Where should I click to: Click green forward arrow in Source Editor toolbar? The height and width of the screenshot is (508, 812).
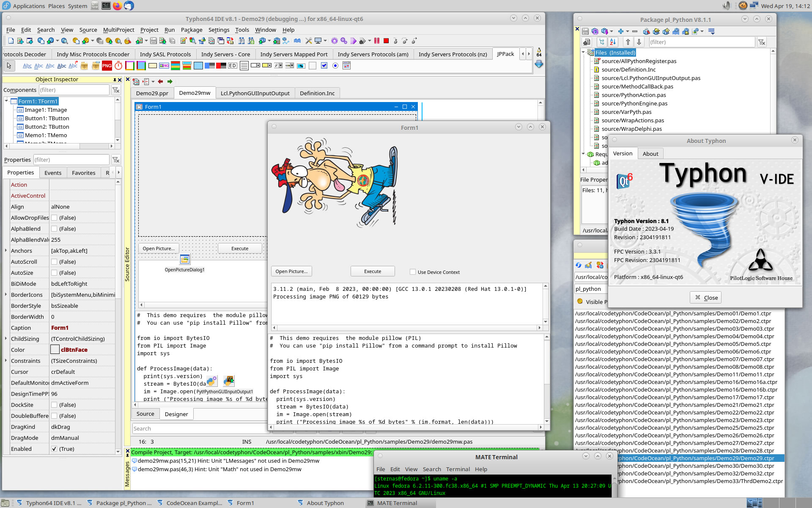[170, 81]
